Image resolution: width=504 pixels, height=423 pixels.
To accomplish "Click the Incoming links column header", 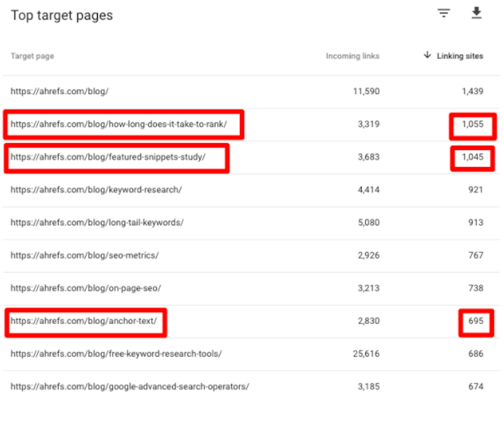I will [352, 56].
